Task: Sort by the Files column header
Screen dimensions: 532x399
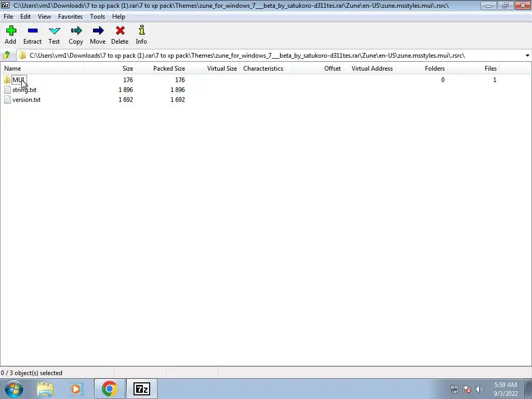Action: [x=473, y=68]
